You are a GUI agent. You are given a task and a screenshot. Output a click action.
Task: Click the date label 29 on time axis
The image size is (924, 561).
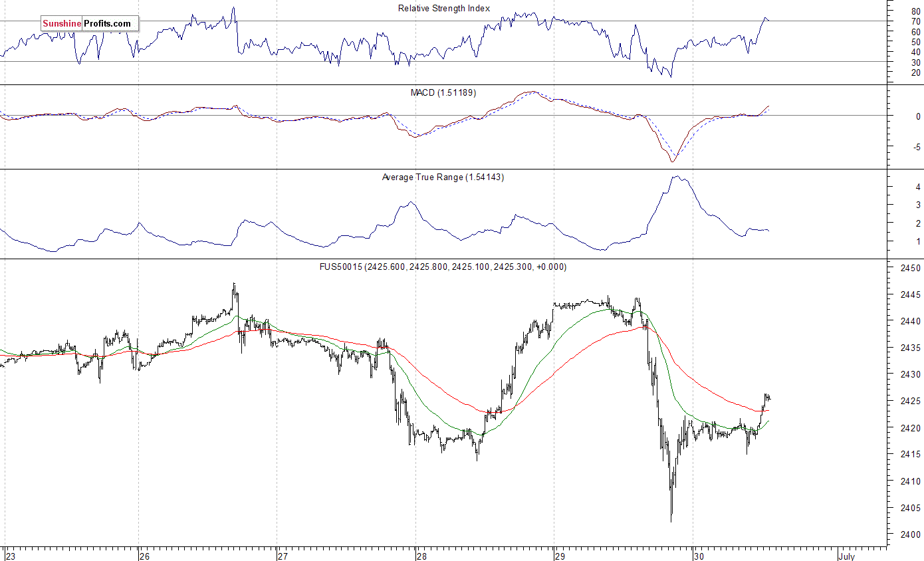tap(560, 556)
